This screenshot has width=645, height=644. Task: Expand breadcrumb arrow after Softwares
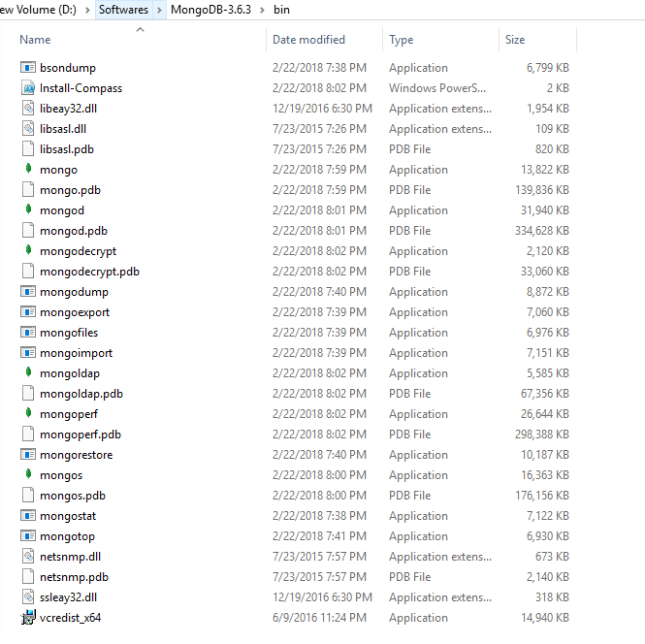click(160, 10)
